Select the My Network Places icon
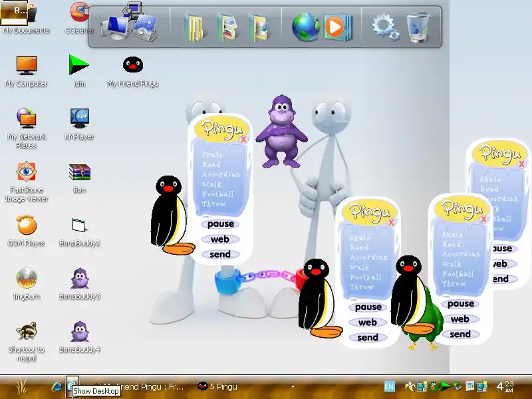Screen dimensions: 532x399 coord(26,128)
